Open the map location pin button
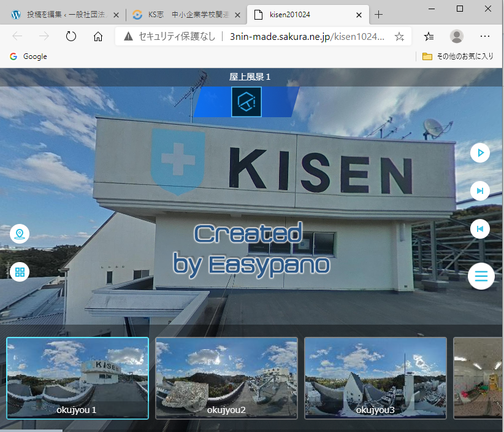This screenshot has height=432, width=504. click(20, 234)
